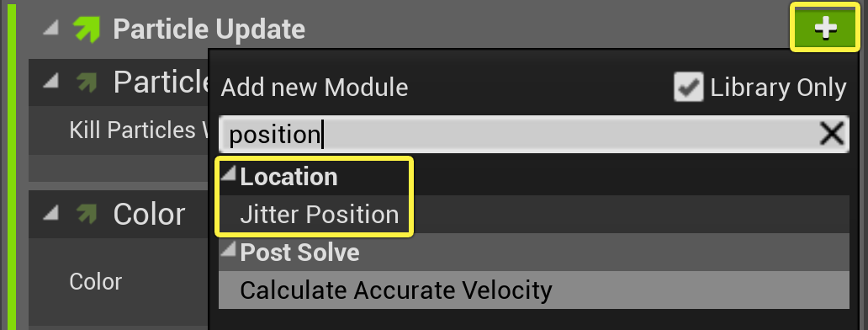Collapse the Color module triangle
Viewport: 868px width, 330px height.
click(x=51, y=213)
